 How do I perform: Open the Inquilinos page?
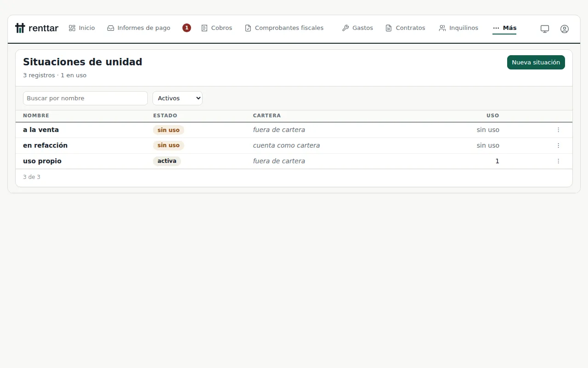[458, 28]
